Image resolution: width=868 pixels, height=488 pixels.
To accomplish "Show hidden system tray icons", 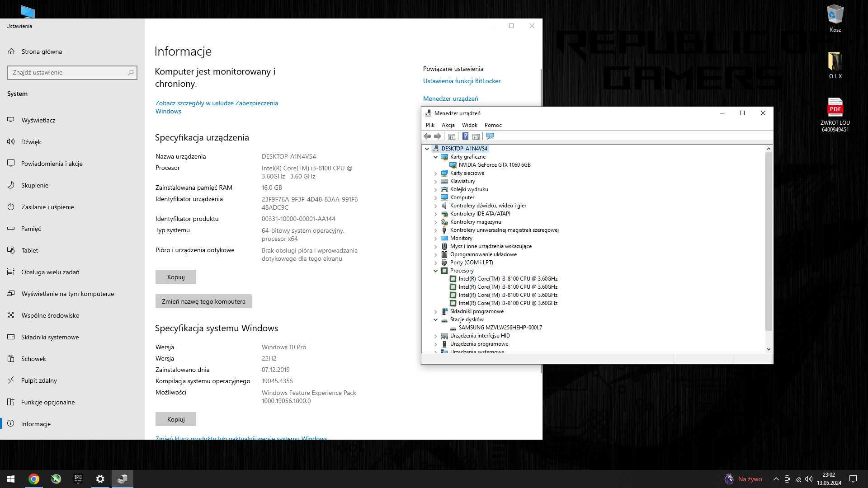I will tap(776, 479).
